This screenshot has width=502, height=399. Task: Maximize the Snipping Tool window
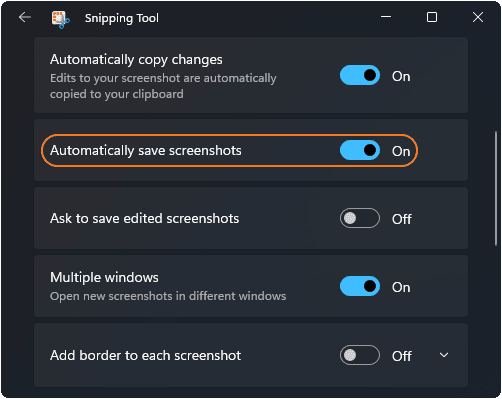pyautogui.click(x=432, y=17)
